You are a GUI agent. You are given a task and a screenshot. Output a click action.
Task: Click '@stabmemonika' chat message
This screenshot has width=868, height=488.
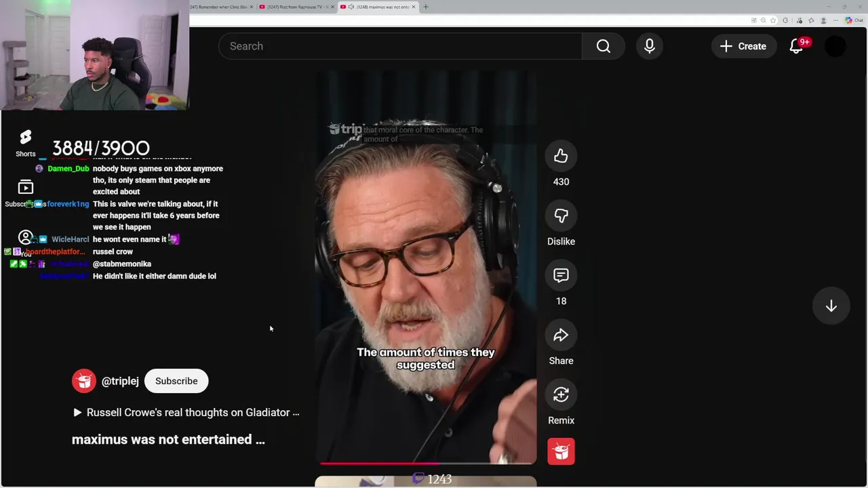[122, 264]
